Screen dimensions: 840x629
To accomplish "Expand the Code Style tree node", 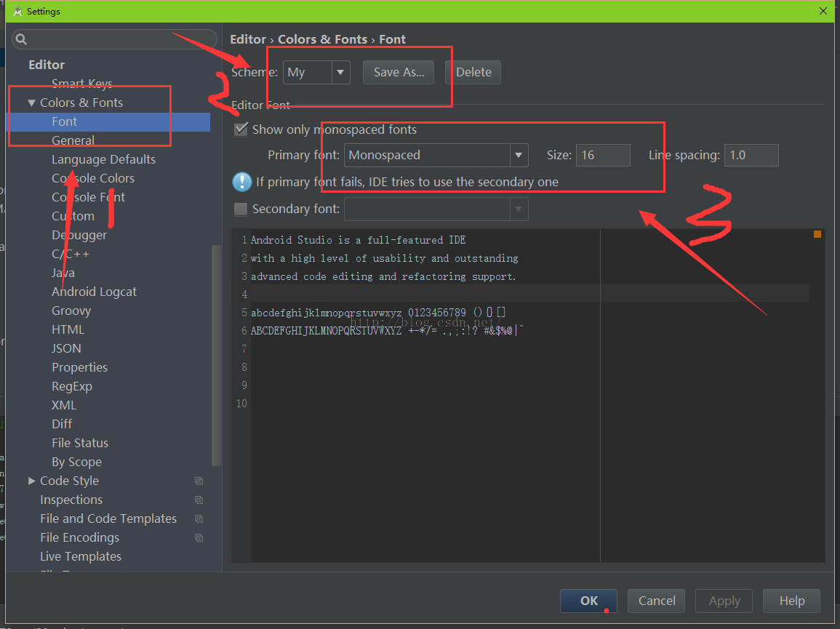I will pos(31,481).
